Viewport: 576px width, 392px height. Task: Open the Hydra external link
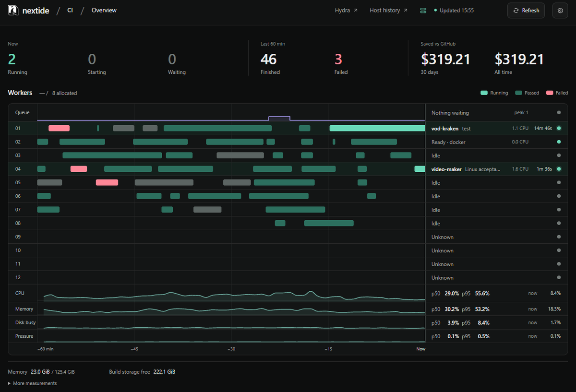(346, 10)
